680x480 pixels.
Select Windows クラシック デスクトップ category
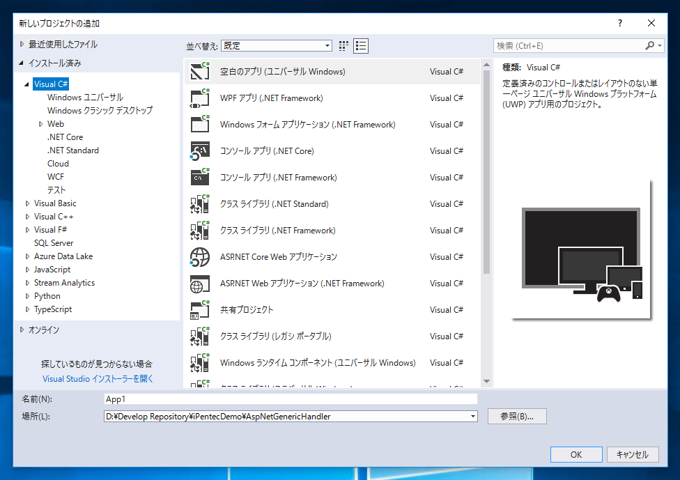pyautogui.click(x=100, y=111)
